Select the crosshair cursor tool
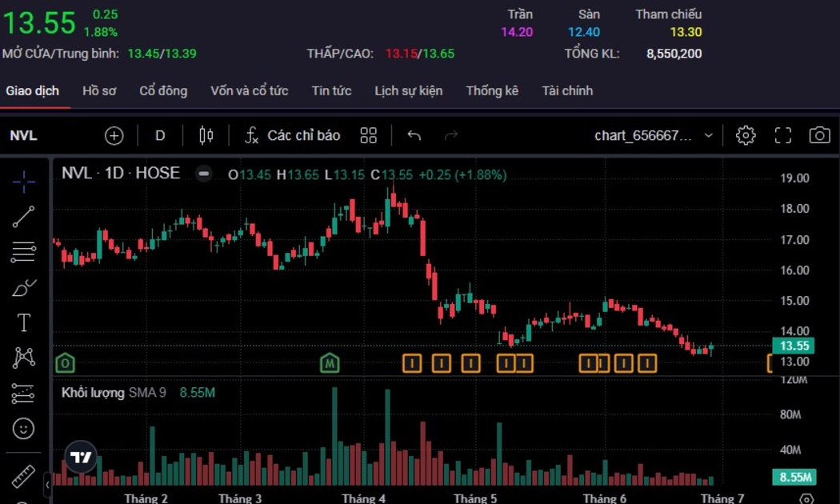 point(24,182)
